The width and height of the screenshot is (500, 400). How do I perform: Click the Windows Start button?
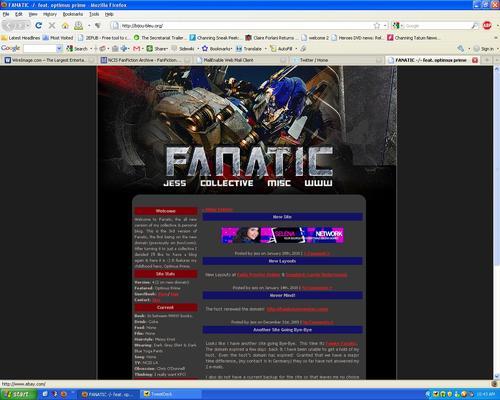pos(18,394)
